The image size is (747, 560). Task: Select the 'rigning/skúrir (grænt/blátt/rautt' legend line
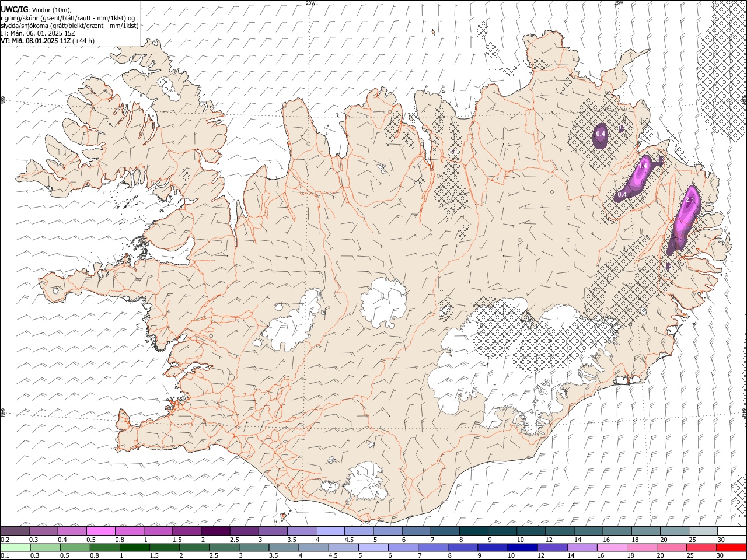[68, 17]
